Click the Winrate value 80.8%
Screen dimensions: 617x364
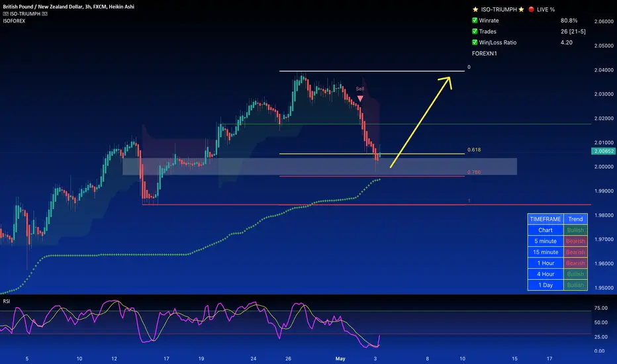coord(569,21)
